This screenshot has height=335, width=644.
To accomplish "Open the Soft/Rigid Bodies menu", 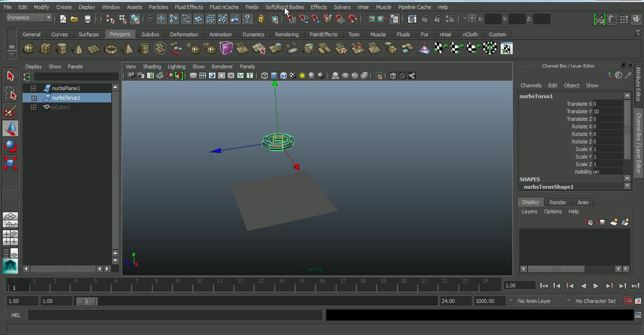I will tap(284, 7).
